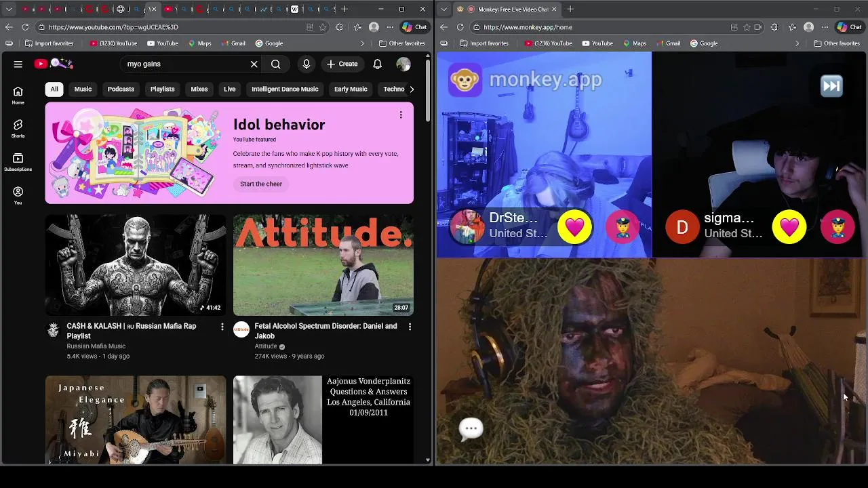Report DrSte with the officer icon
The width and height of the screenshot is (868, 488).
click(623, 226)
